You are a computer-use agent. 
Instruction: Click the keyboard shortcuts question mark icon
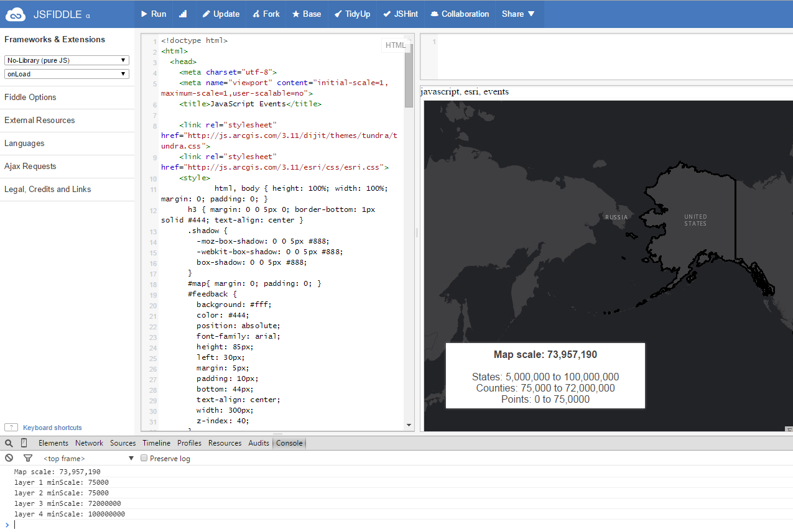(11, 428)
